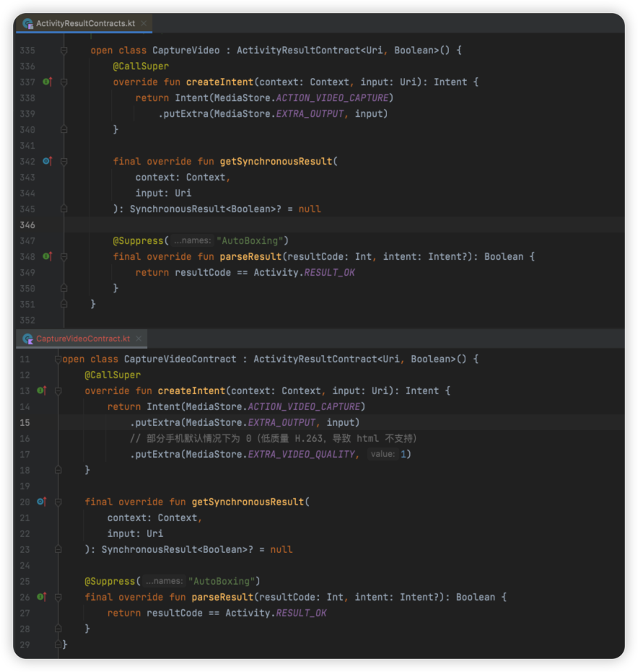Close the ActivityResultContracts.kt tab
Screen dimensions: 638x672
pos(144,24)
